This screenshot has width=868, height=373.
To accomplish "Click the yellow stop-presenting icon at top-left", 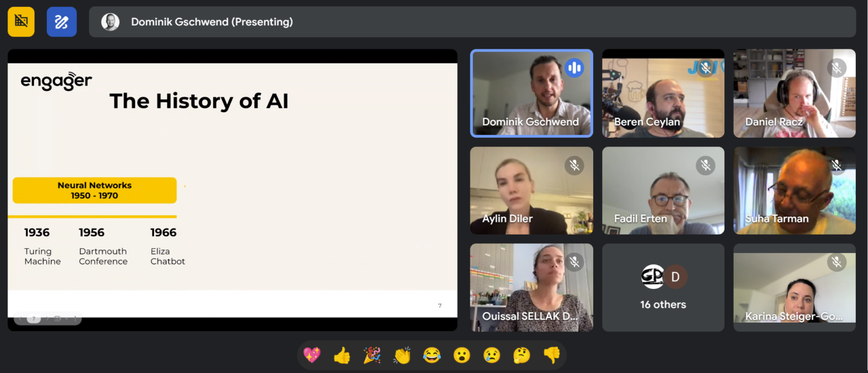I will (x=21, y=22).
